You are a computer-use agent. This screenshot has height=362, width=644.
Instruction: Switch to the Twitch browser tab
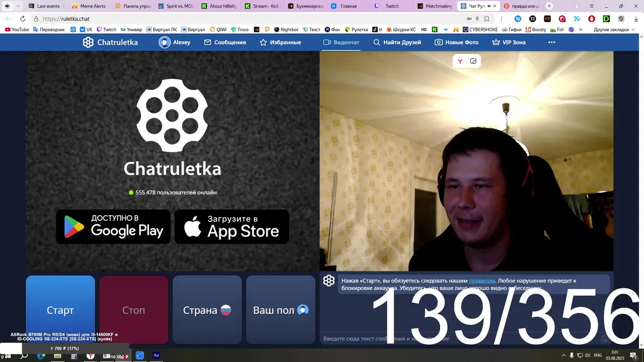pos(392,6)
